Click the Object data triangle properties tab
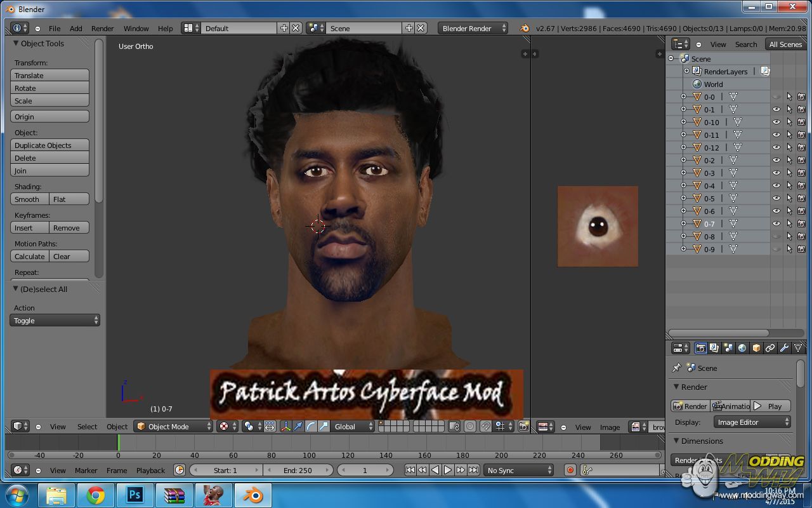 pos(798,348)
